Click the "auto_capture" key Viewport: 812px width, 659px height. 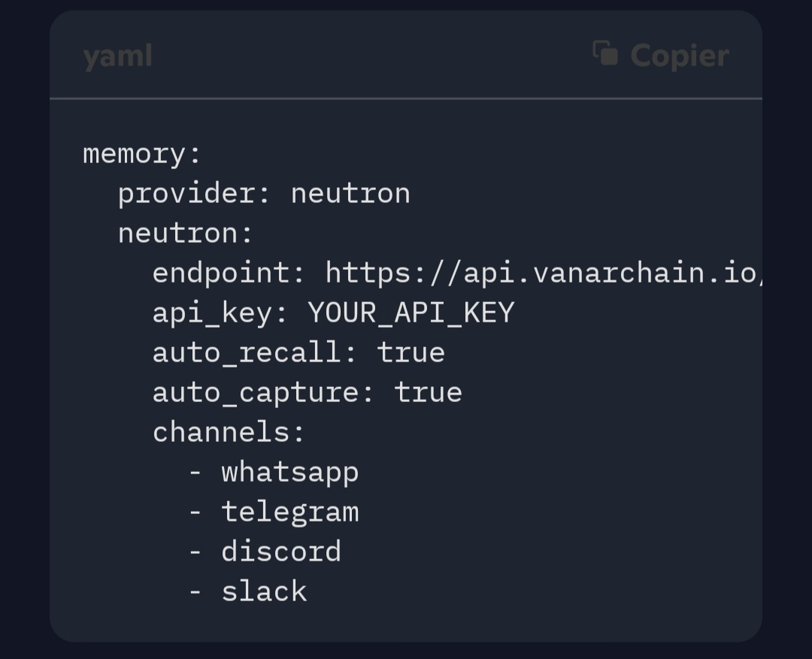coord(255,392)
